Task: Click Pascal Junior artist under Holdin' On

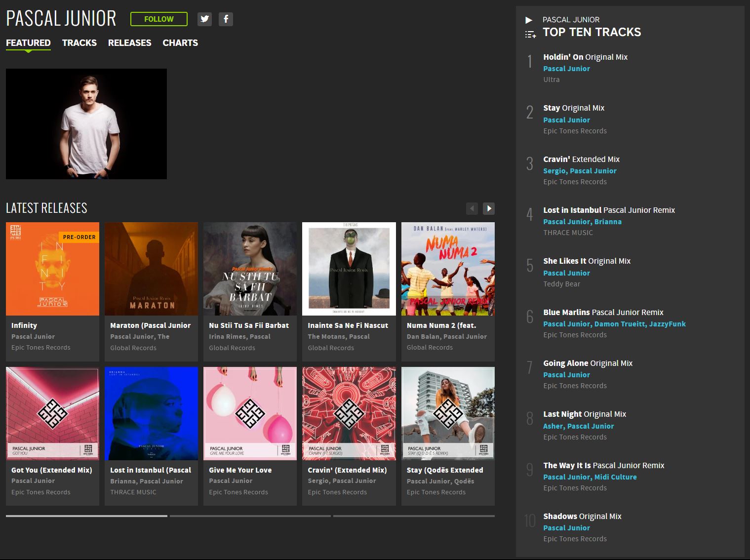Action: (567, 69)
